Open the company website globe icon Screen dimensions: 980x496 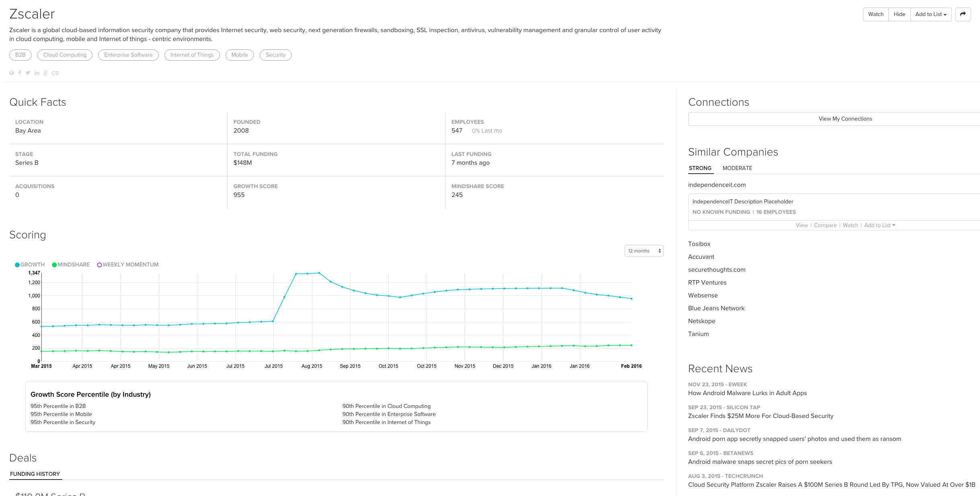[12, 73]
